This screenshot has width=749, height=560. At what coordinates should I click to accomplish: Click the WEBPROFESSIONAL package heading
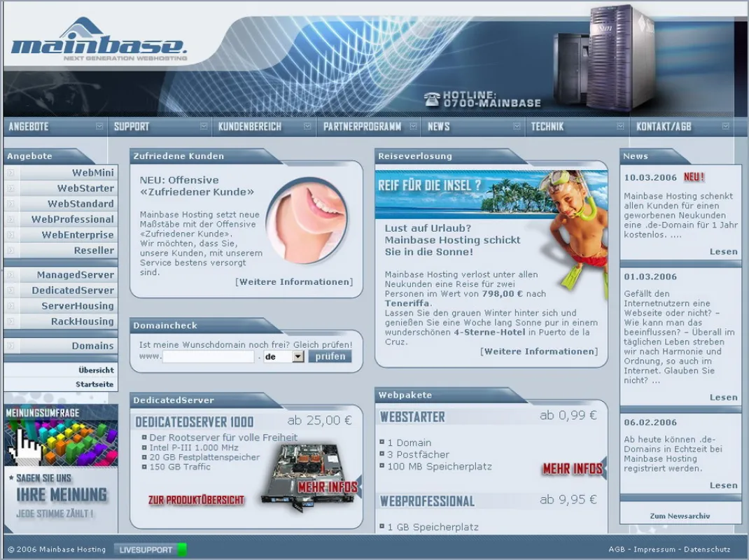click(427, 501)
